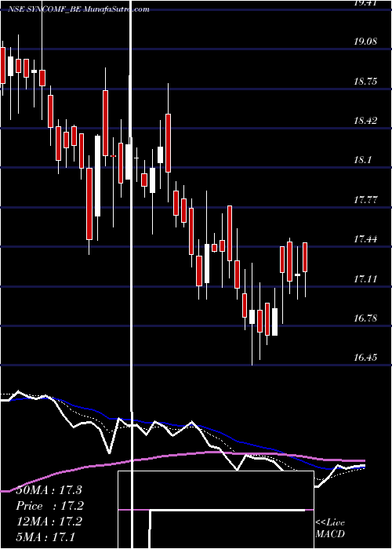Click the <<Live MACD label
The height and width of the screenshot is (549, 392).
pos(330,529)
